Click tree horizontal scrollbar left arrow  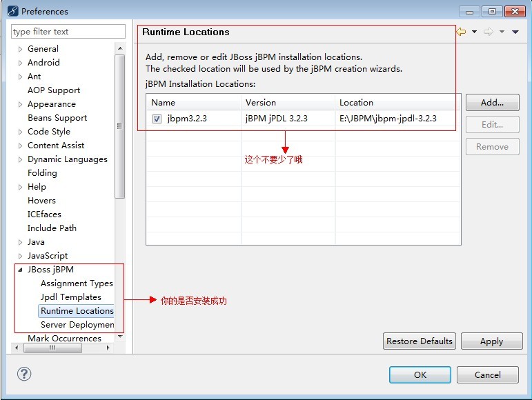tap(17, 348)
